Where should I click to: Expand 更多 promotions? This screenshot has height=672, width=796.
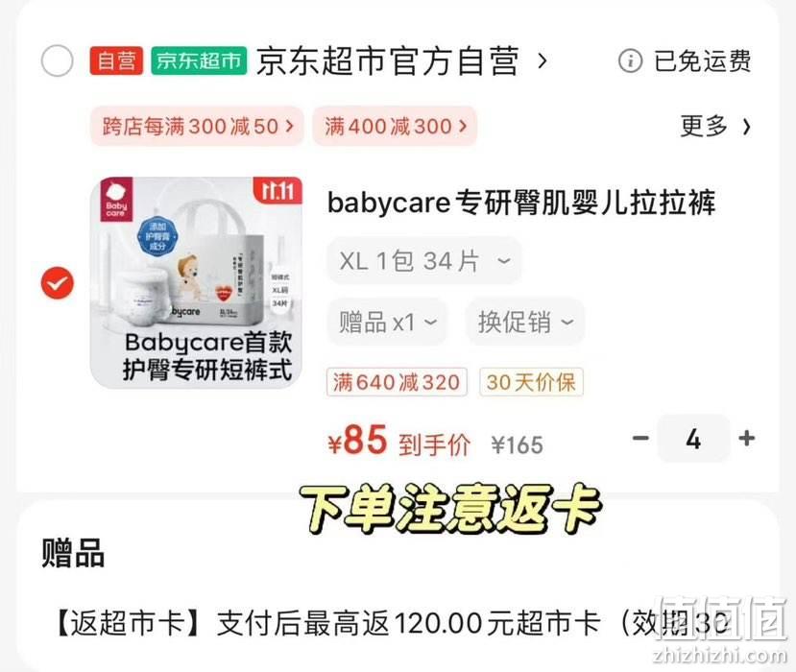(715, 126)
